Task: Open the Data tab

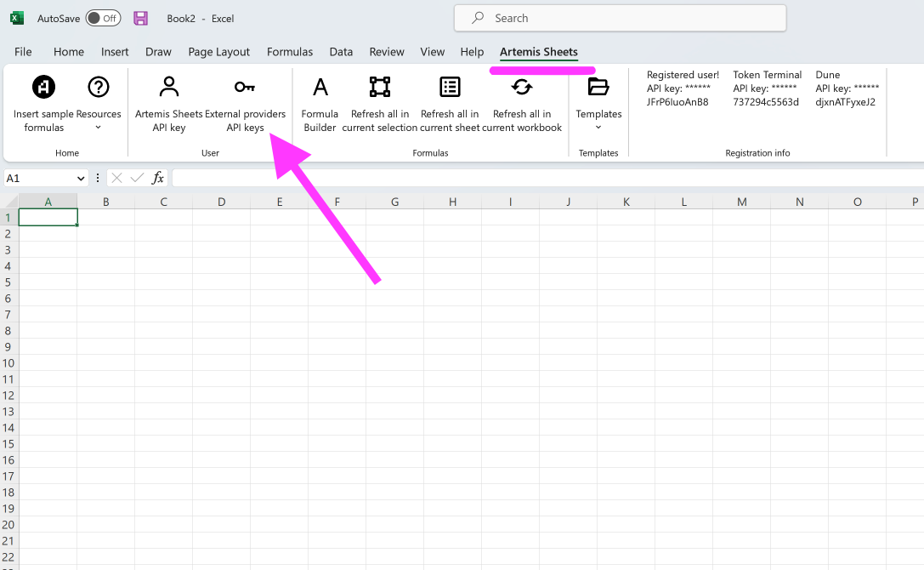Action: coord(341,52)
